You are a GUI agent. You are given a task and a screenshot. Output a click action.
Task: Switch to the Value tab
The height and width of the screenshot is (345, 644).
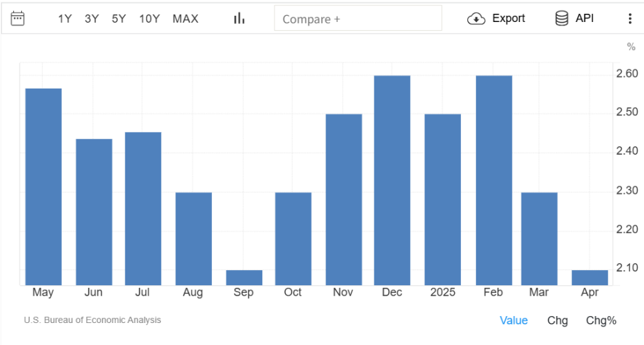tap(513, 320)
